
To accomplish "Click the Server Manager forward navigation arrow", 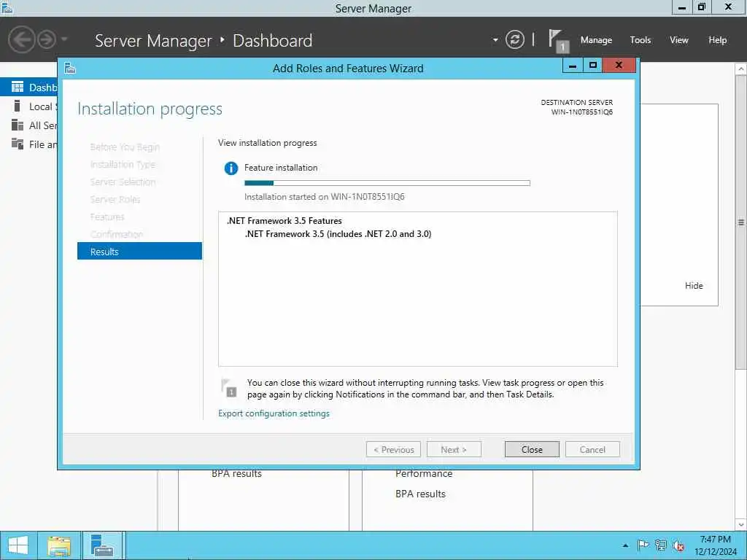I will coord(47,39).
